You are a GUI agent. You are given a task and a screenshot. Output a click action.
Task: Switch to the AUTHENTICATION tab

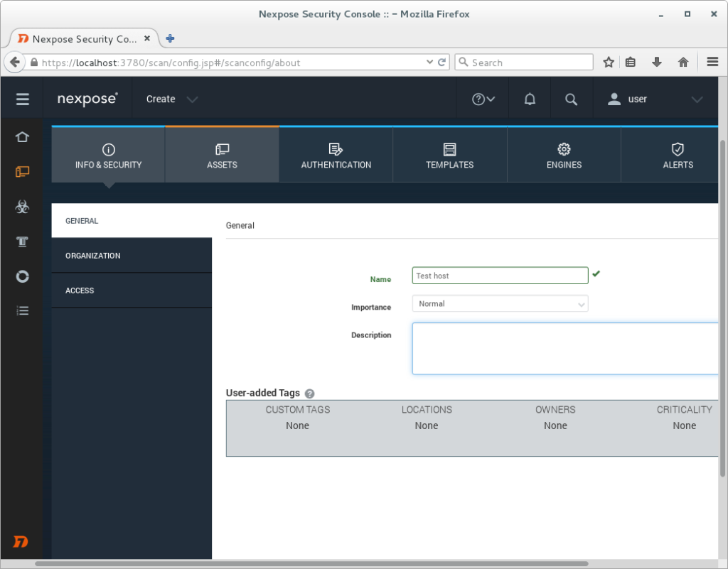point(336,154)
